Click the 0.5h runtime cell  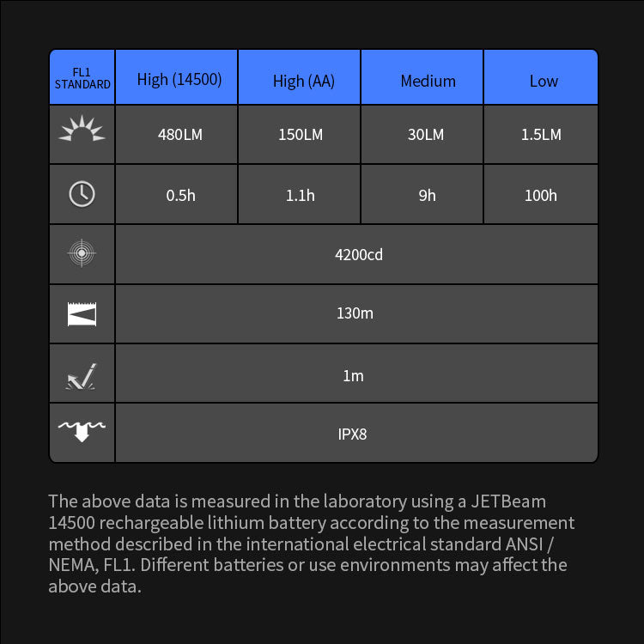tap(180, 196)
